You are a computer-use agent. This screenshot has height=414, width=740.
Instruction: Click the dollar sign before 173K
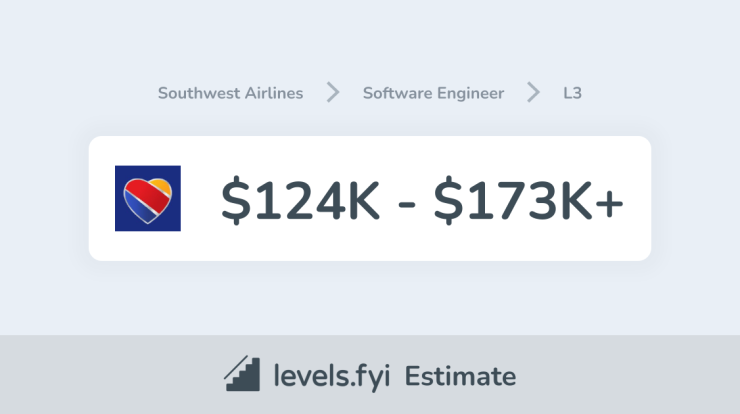[448, 200]
